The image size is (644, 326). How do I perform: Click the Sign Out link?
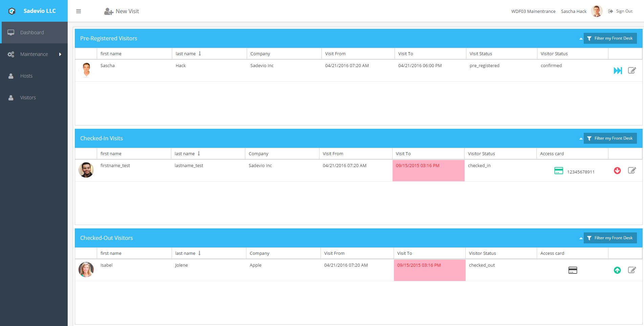pos(620,11)
